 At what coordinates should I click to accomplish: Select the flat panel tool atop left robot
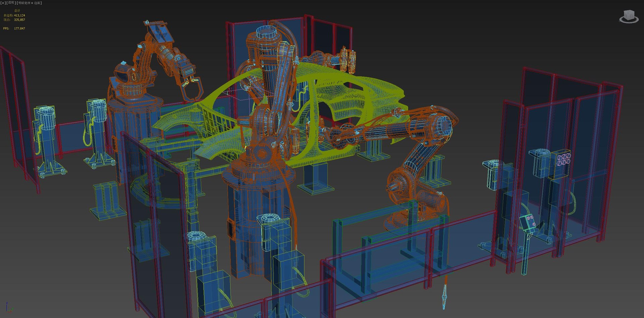tap(160, 33)
